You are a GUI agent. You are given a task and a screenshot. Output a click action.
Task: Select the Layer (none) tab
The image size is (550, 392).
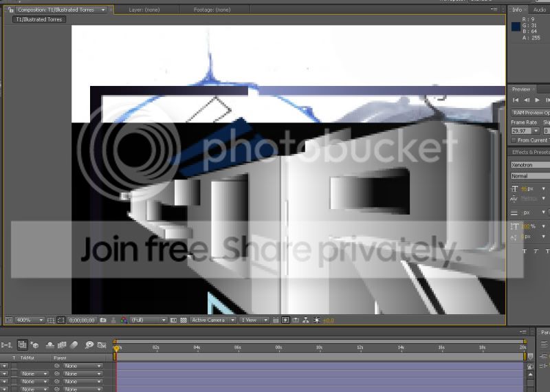pyautogui.click(x=144, y=10)
